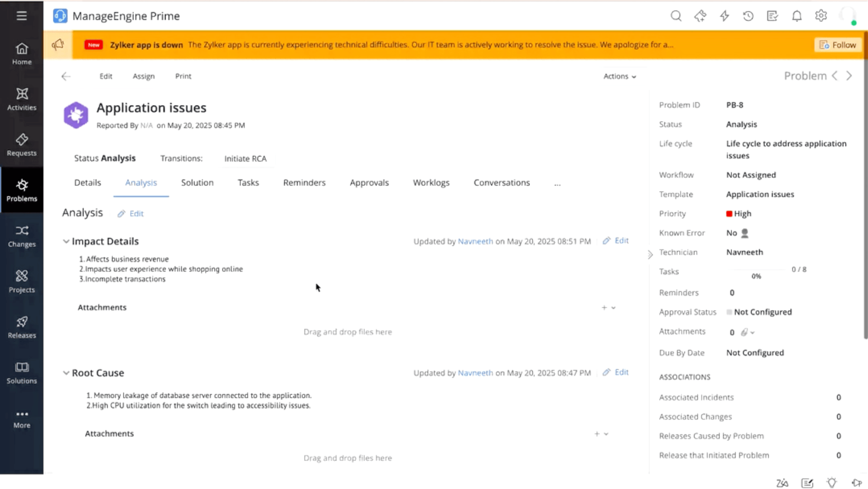This screenshot has height=489, width=868.
Task: Click the Initiate RCA transition
Action: point(245,159)
